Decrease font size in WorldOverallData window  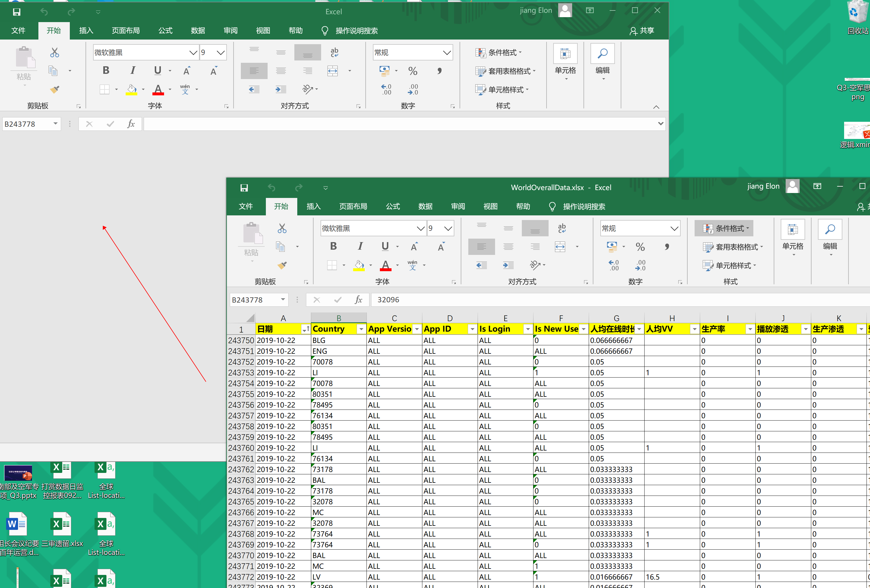441,246
